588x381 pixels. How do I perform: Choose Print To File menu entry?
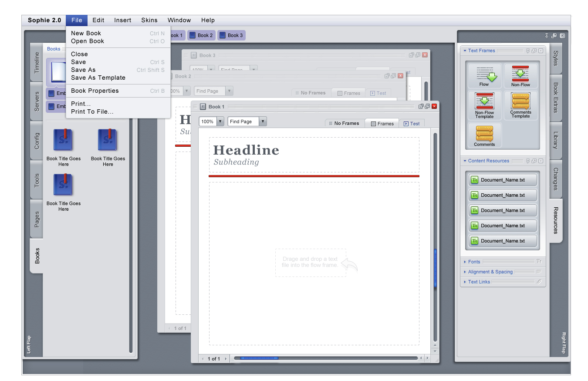tap(118, 111)
